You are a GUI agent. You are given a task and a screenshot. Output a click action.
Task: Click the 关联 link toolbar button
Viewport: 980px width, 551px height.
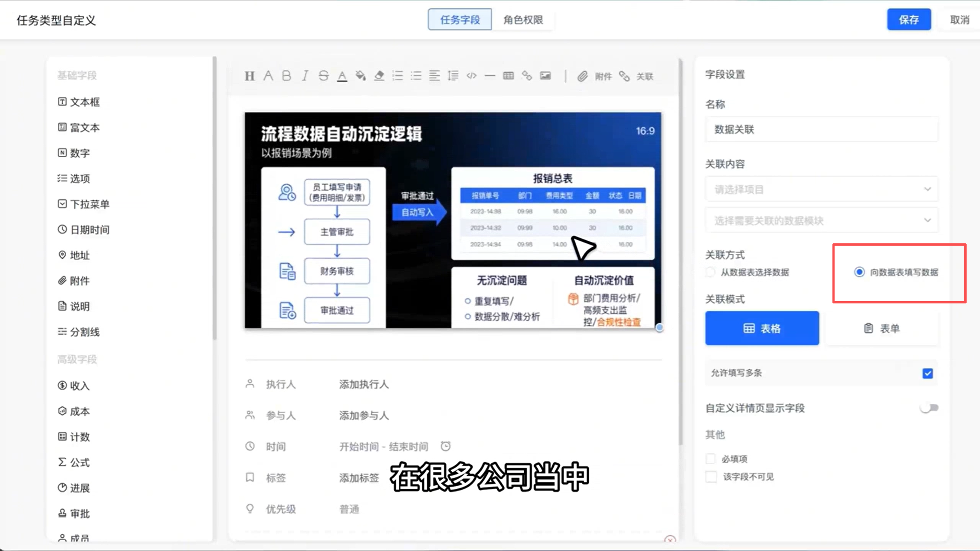[636, 76]
